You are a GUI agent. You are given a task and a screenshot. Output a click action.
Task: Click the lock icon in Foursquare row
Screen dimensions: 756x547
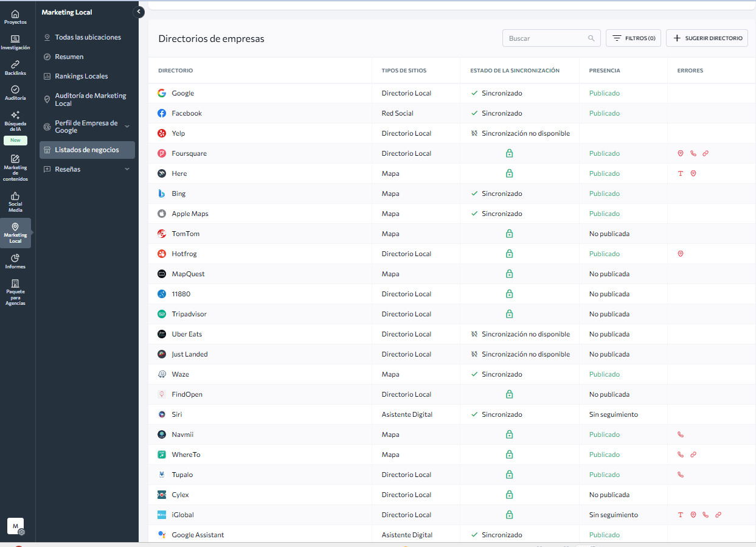coord(509,153)
